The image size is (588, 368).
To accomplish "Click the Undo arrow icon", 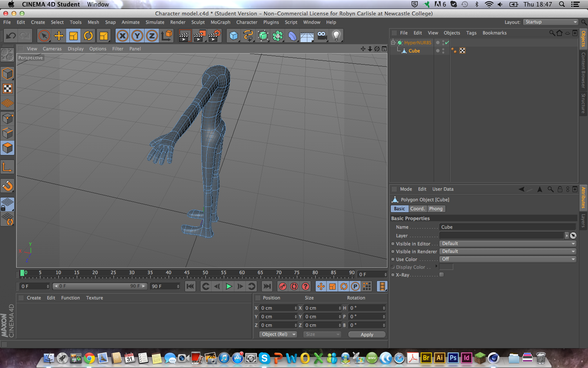I will coord(11,36).
